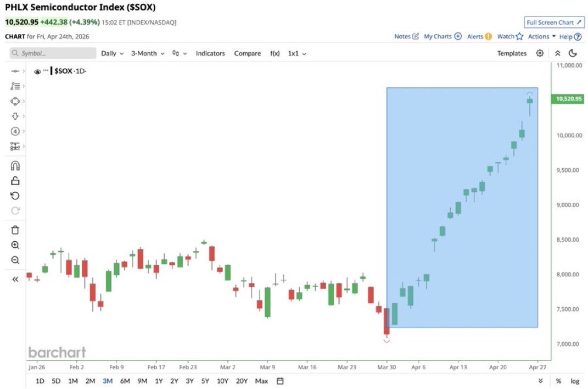
Task: Open the 1x1 grid layout dropdown
Action: point(297,53)
